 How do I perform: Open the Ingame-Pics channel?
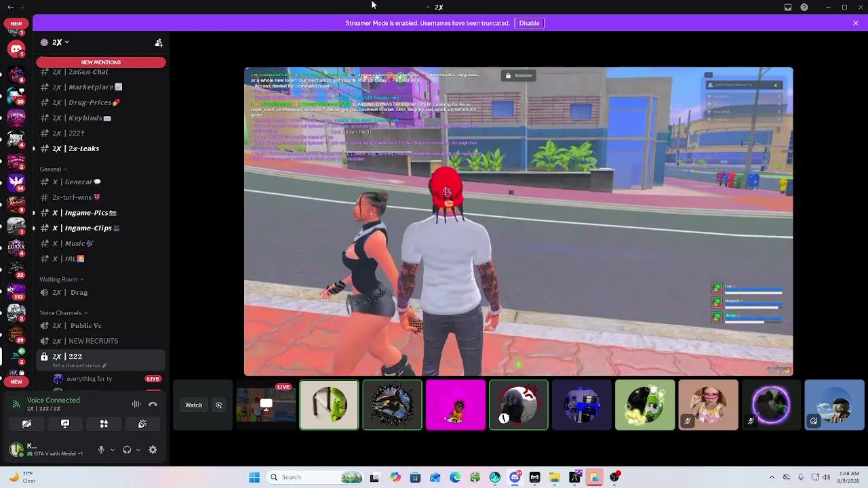[x=100, y=213]
